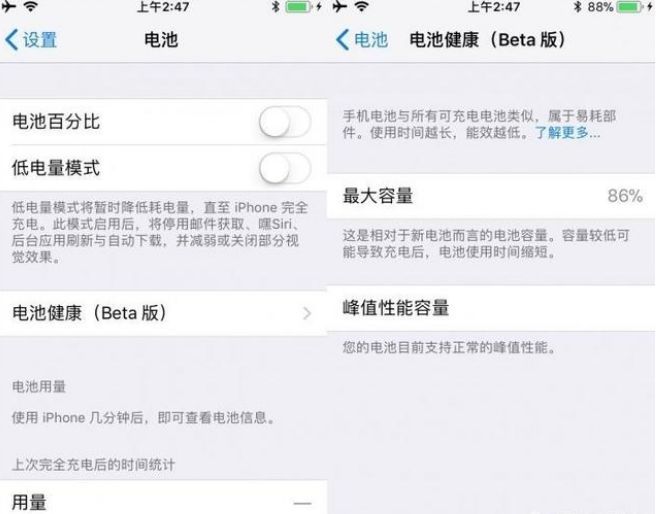Image resolution: width=657 pixels, height=514 pixels.
Task: Tap the airplane icon in right status bar
Action: [x=340, y=6]
